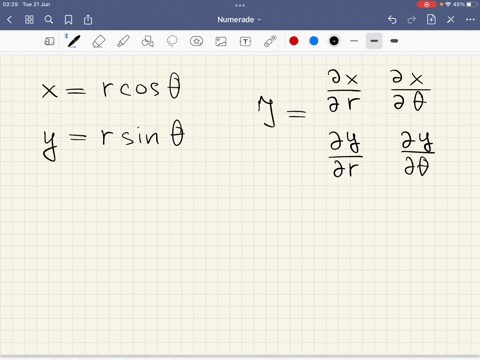
Task: Add a new page
Action: pyautogui.click(x=431, y=19)
